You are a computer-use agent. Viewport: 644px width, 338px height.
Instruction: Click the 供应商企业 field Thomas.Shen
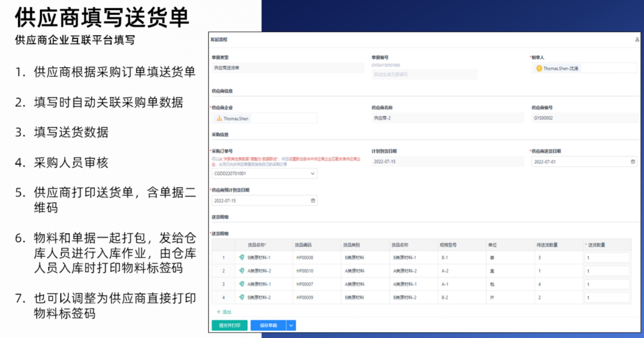coord(265,118)
